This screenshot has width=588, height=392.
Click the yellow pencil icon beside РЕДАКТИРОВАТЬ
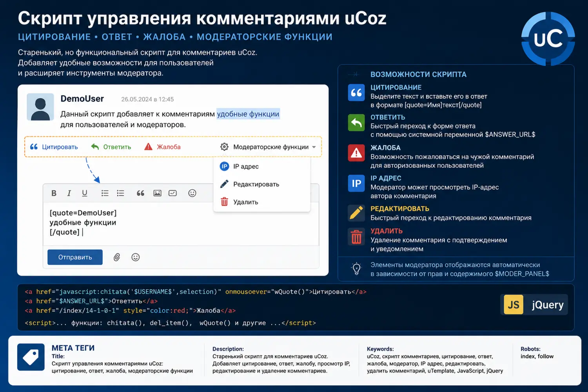[356, 213]
